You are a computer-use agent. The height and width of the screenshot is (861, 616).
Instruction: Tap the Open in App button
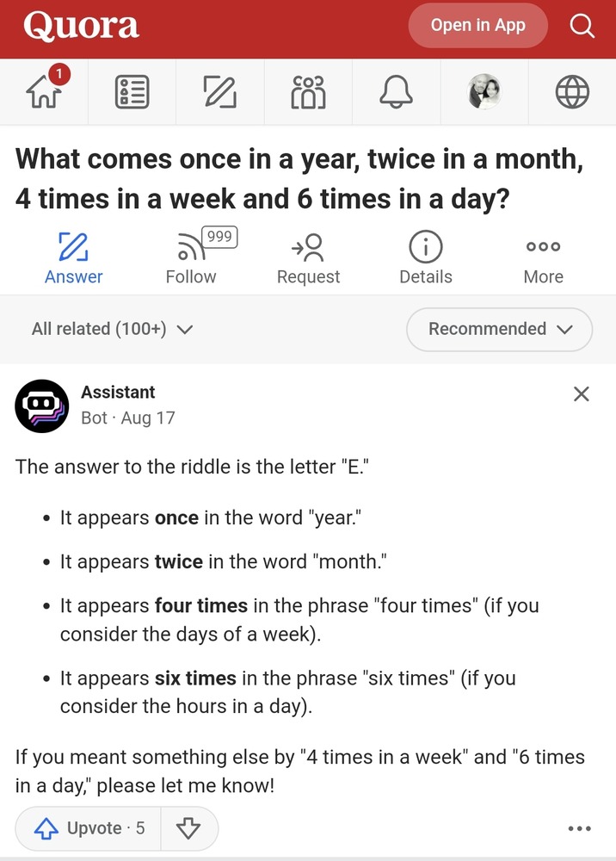tap(477, 26)
